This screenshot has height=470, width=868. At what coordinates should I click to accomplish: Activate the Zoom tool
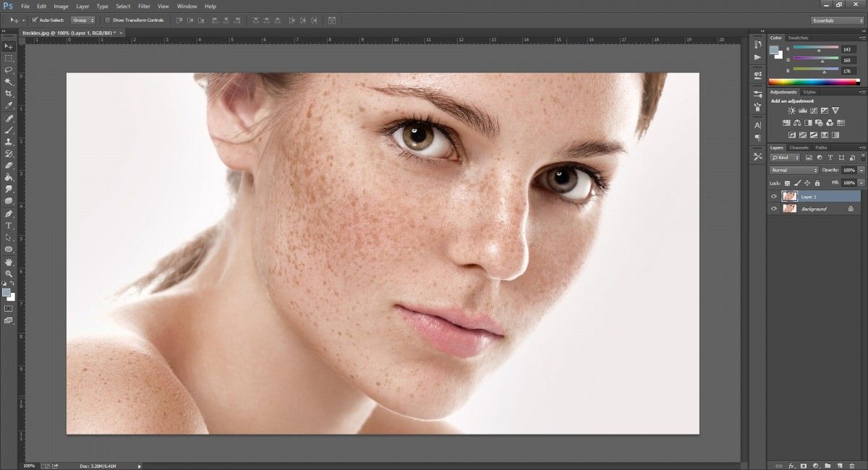tap(9, 273)
